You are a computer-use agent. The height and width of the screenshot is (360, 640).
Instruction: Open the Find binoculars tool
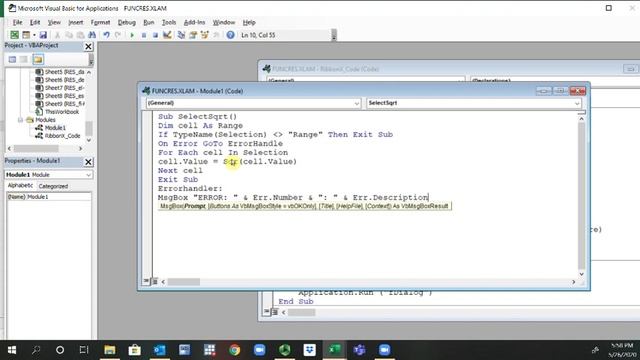[x=92, y=35]
